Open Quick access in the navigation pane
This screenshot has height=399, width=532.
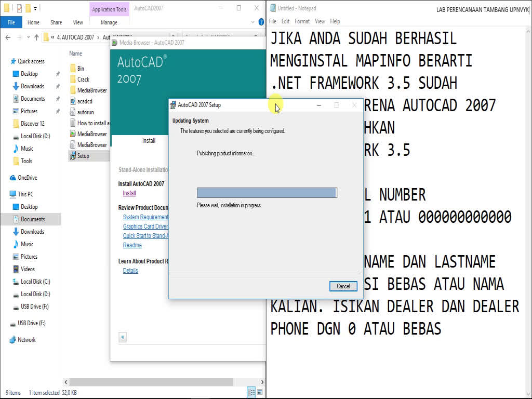point(28,61)
